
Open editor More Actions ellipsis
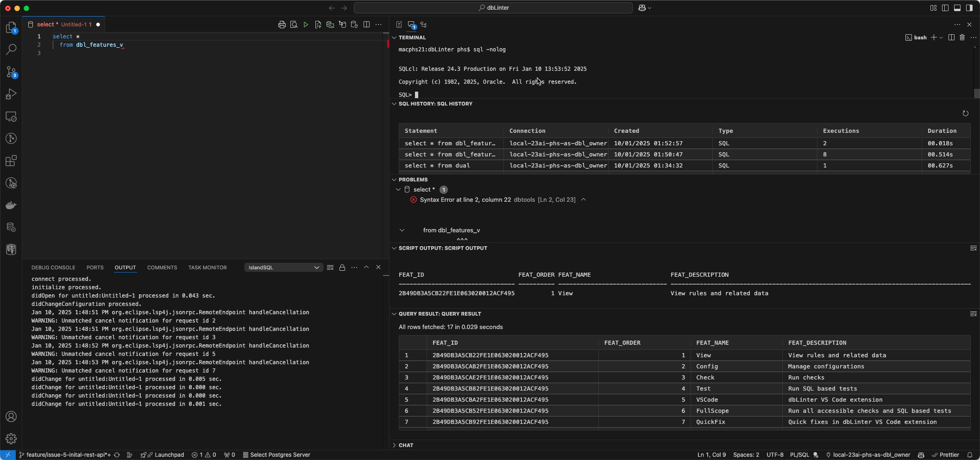[378, 25]
